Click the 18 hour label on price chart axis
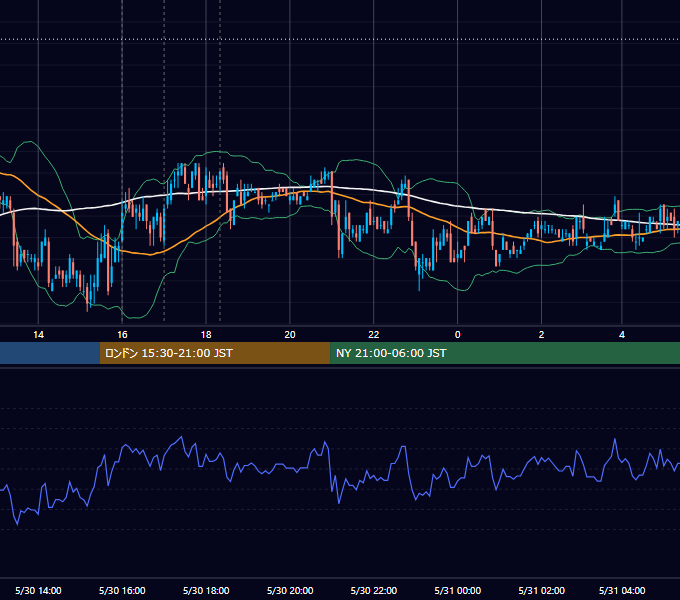 coord(206,335)
